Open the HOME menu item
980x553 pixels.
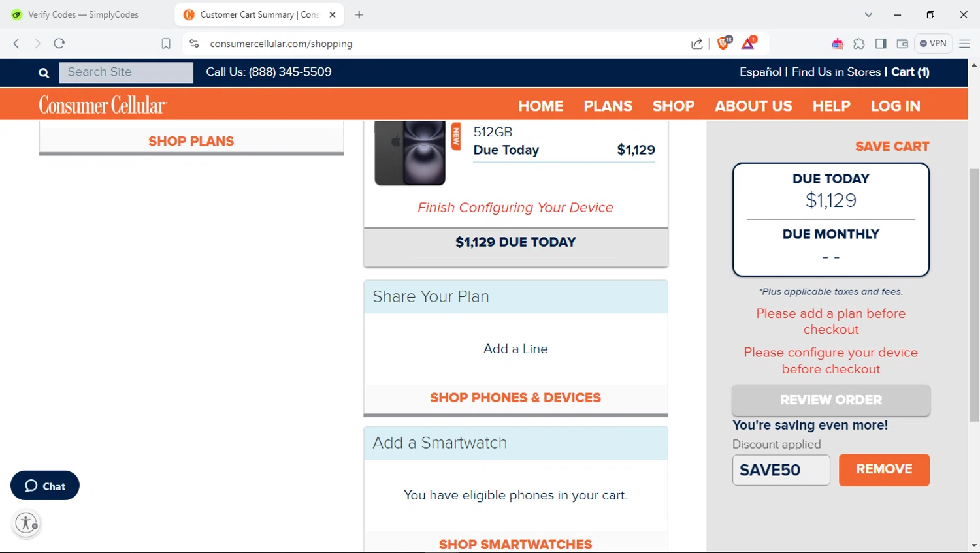(x=541, y=106)
